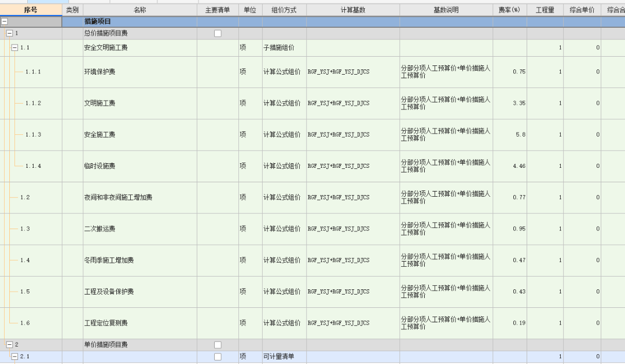
Task: Select the 工程量 column header
Action: (x=545, y=10)
